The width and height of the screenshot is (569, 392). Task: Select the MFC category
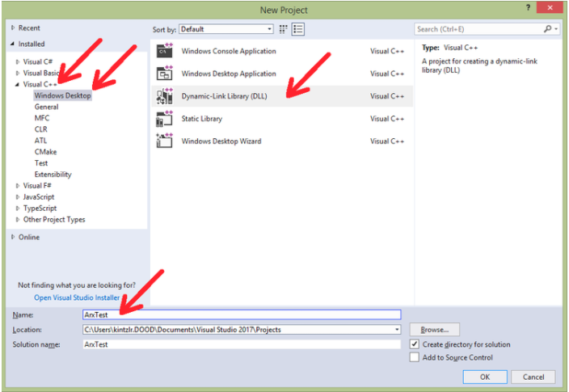tap(42, 118)
